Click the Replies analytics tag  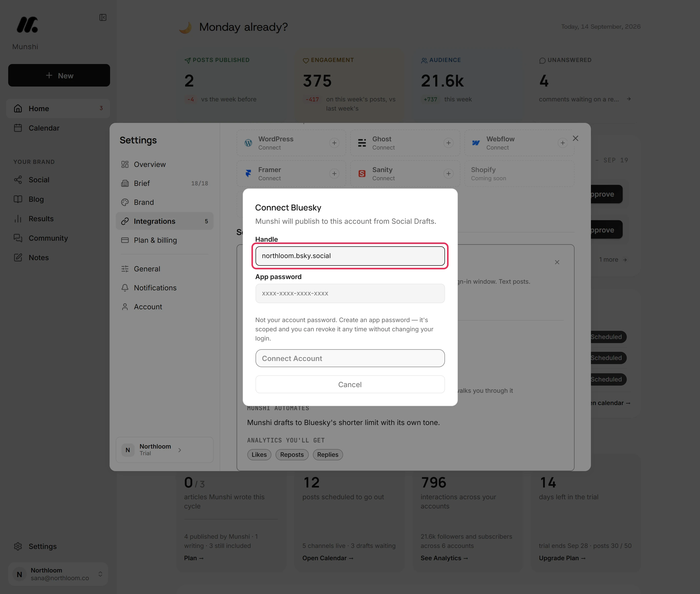click(328, 455)
